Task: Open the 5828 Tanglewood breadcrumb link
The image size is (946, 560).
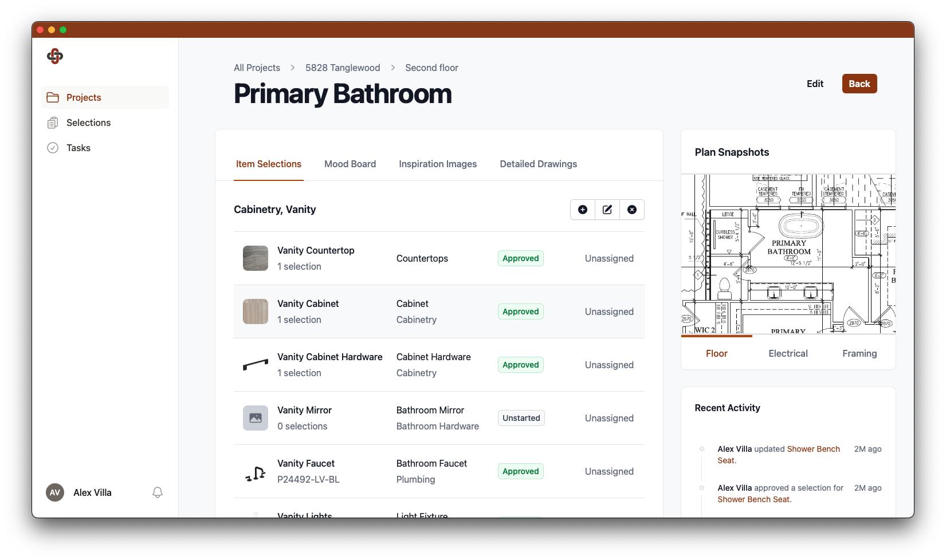Action: click(x=343, y=68)
